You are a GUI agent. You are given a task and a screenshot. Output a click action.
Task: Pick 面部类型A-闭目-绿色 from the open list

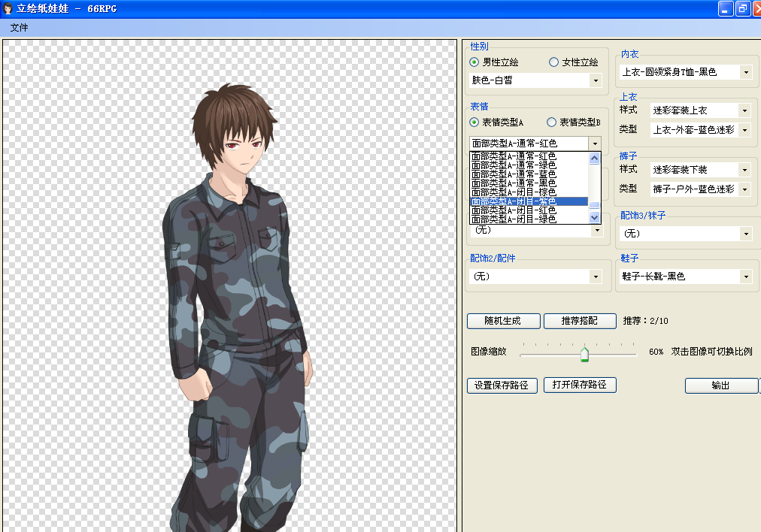coord(529,219)
